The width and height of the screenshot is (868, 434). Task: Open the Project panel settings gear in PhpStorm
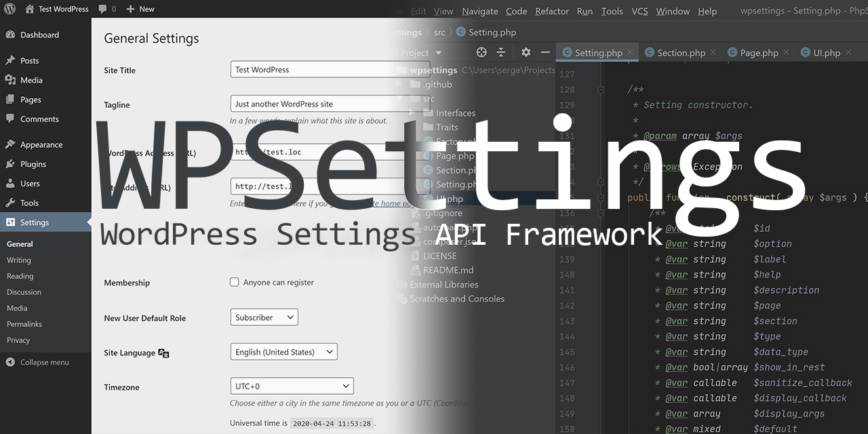click(526, 52)
